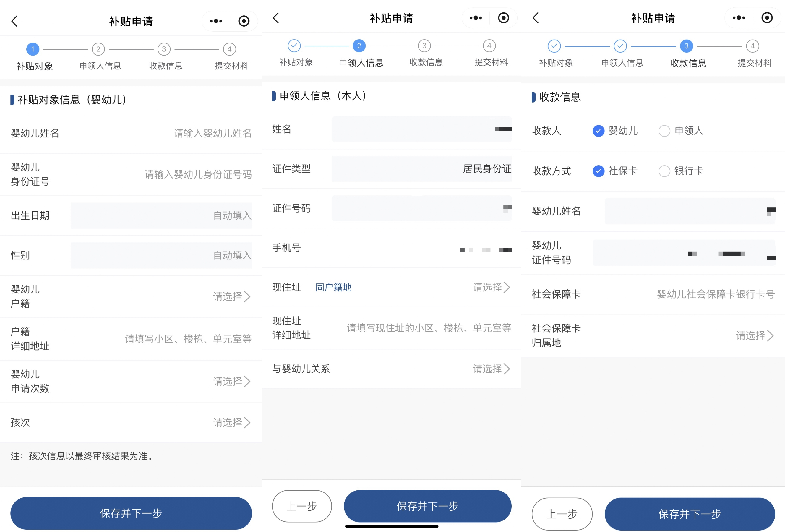Close mini program in 申领人信息 panel
The image size is (785, 532).
503,18
